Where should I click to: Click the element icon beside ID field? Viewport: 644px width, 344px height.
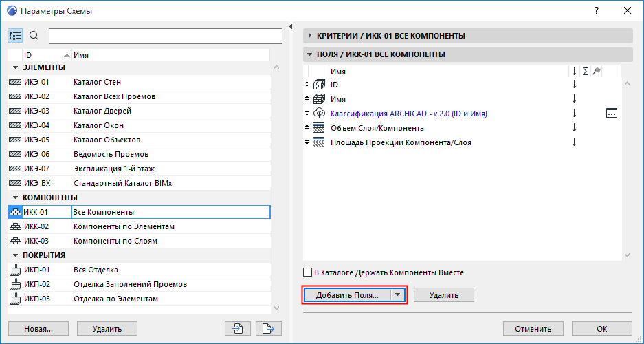(319, 85)
